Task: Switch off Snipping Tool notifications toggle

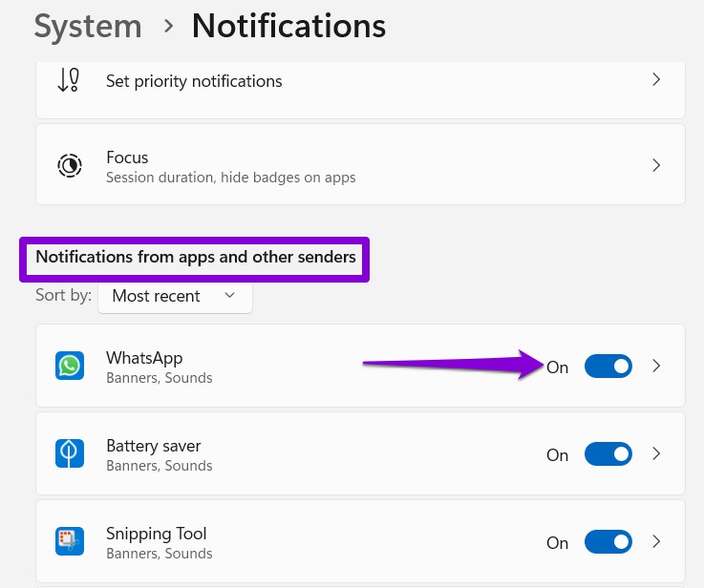Action: (608, 542)
